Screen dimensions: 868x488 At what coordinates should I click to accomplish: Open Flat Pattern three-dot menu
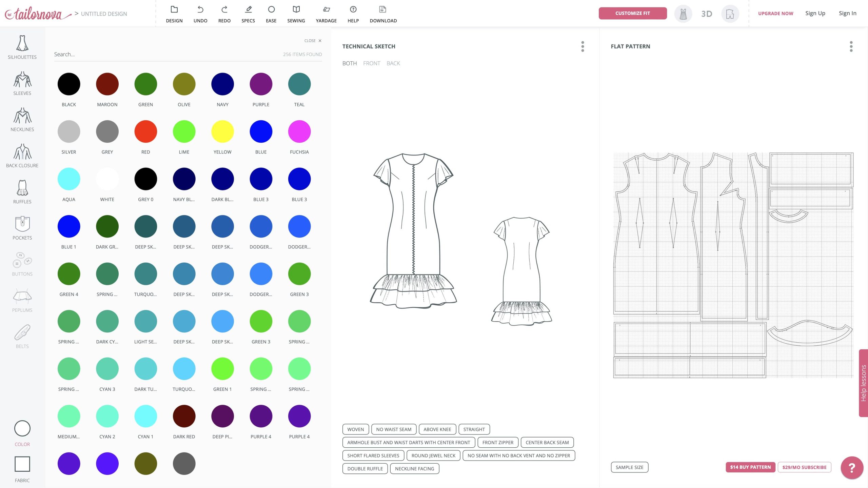[x=851, y=46]
